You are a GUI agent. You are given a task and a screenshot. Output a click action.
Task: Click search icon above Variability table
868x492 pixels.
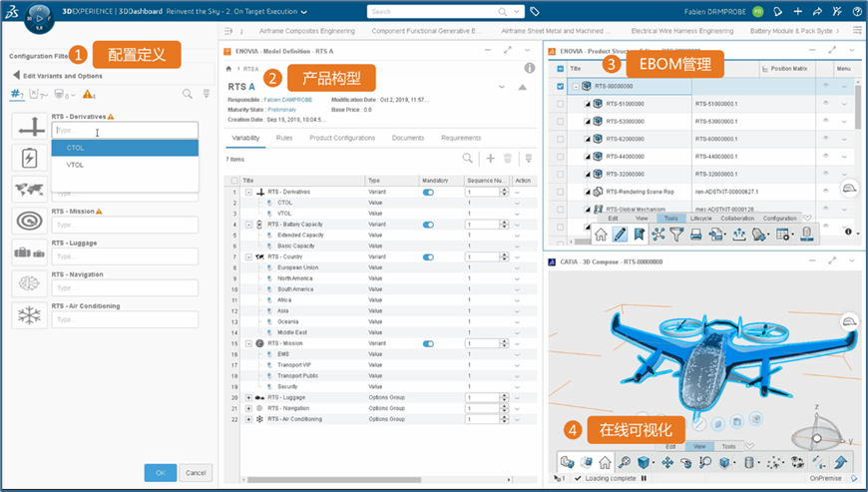coord(467,159)
